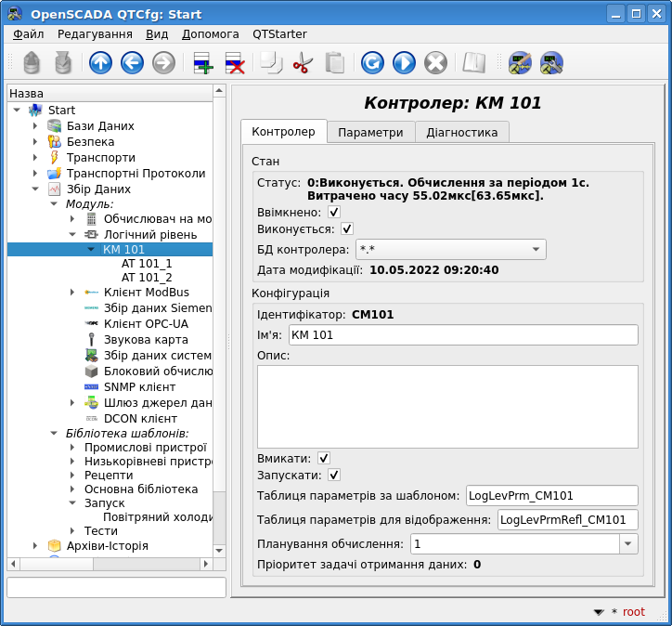Click the Таблиця параметрів за шаблоном field
Viewport: 672px width, 626px height.
coord(552,496)
